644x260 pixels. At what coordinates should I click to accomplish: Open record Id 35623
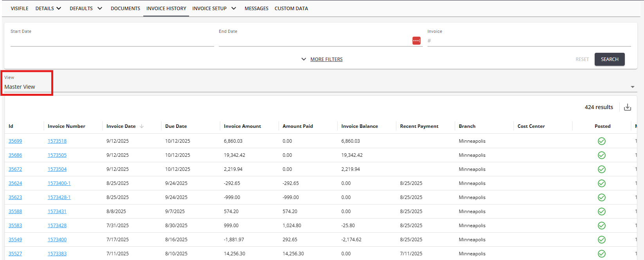pos(15,197)
